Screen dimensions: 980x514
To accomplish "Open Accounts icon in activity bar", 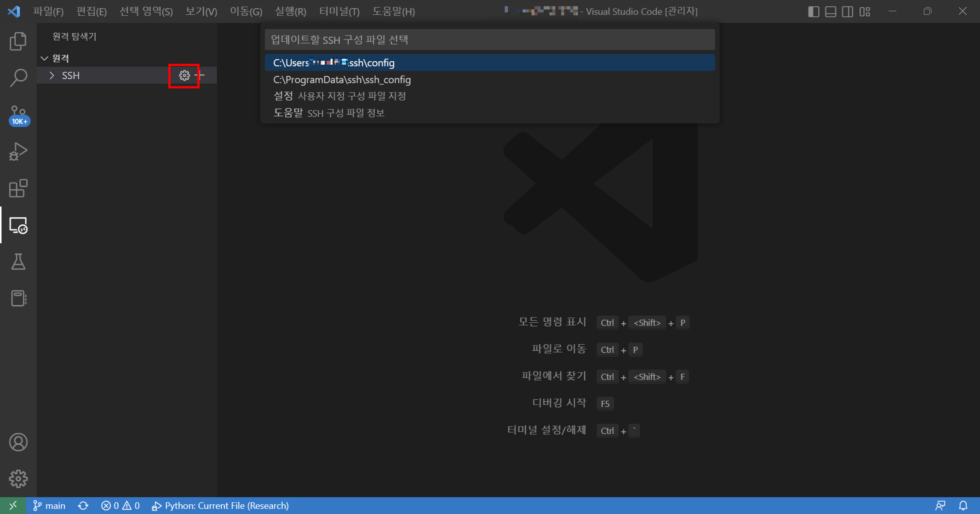I will tap(18, 442).
